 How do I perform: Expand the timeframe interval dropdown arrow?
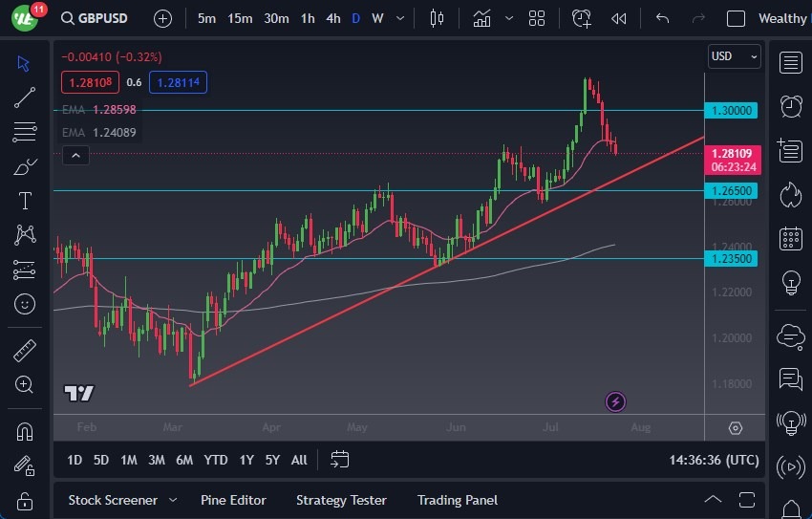tap(400, 18)
